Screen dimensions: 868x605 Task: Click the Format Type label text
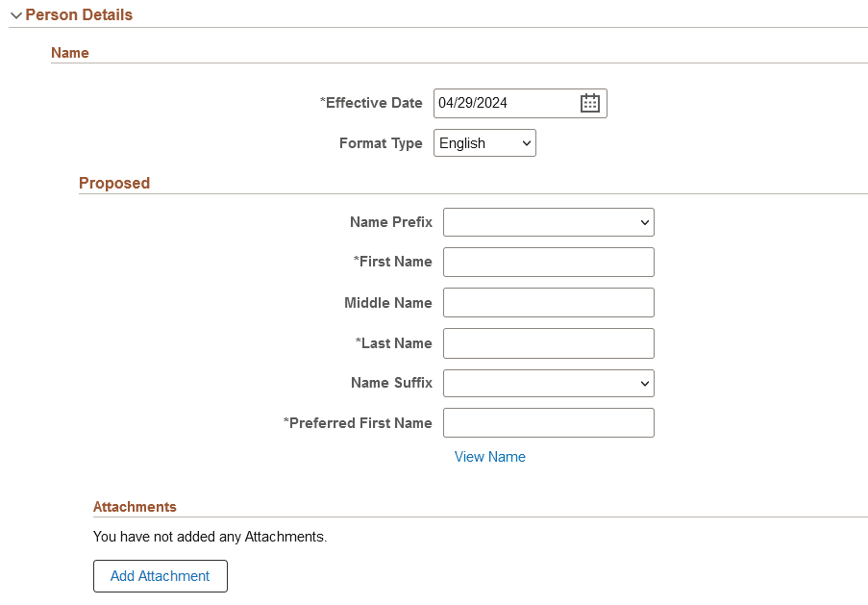(x=381, y=143)
